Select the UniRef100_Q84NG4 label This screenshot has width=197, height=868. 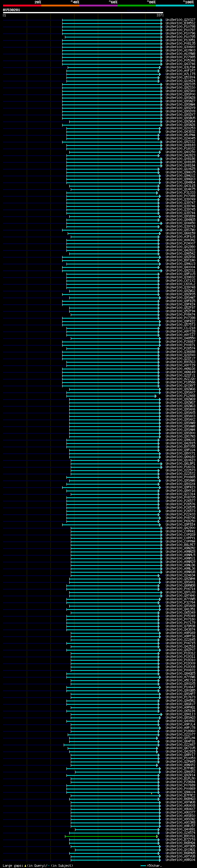180,183
